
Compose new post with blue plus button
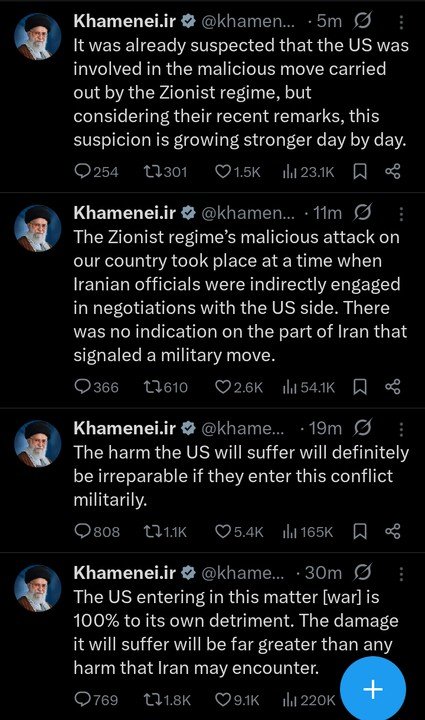(x=373, y=689)
